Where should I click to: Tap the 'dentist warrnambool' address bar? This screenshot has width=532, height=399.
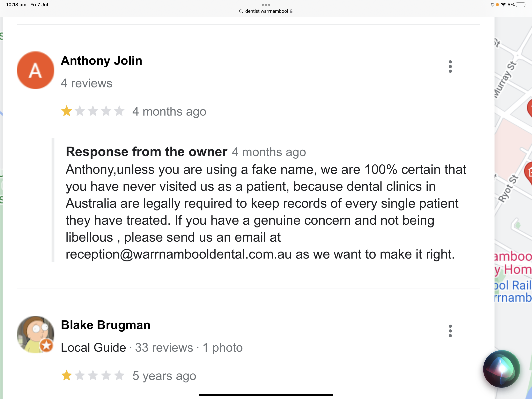tap(266, 11)
